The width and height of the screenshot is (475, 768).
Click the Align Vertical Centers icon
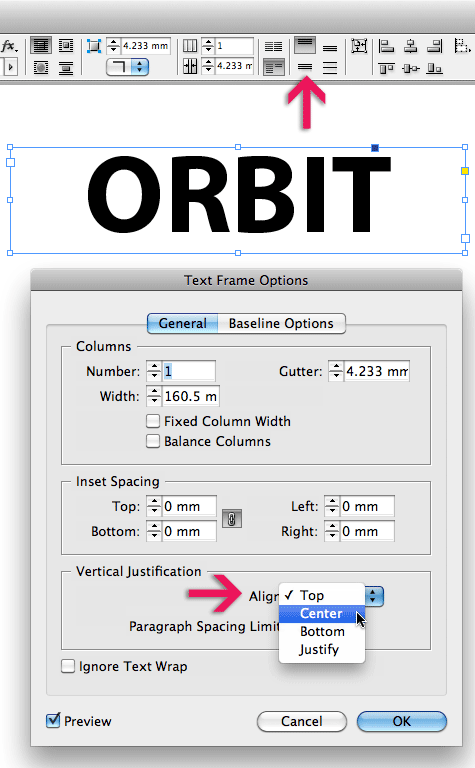pos(410,68)
